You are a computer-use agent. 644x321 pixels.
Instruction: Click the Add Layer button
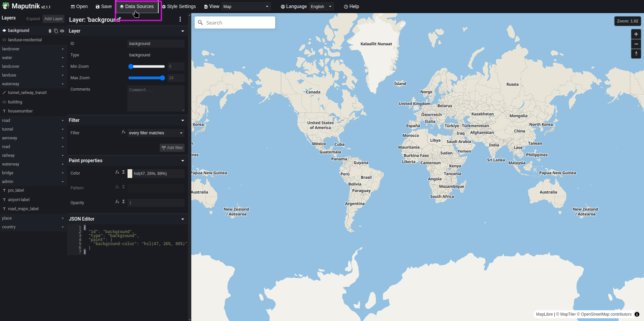coord(53,19)
